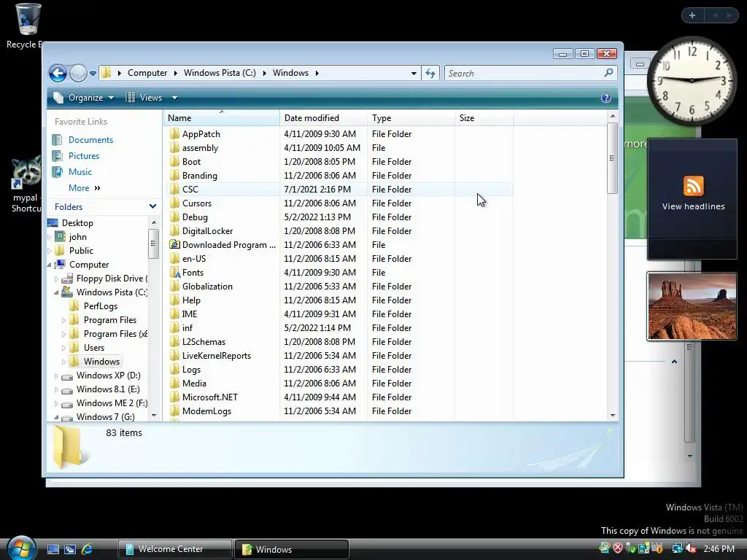The width and height of the screenshot is (747, 560).
Task: Select the CSC folder icon
Action: pos(175,189)
